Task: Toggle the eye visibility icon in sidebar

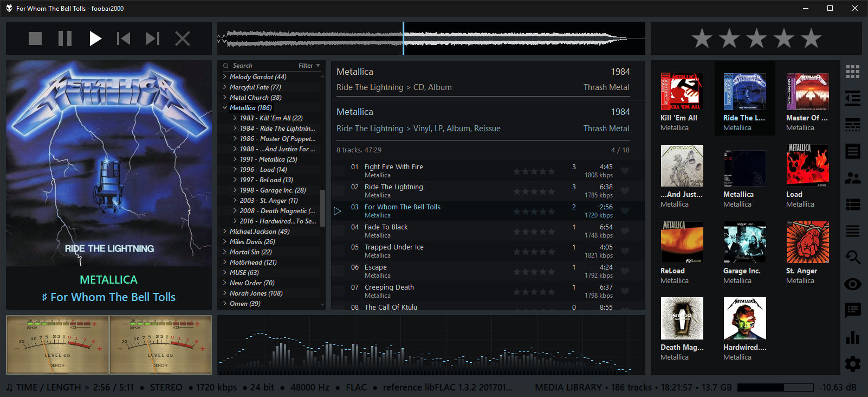Action: (x=852, y=284)
